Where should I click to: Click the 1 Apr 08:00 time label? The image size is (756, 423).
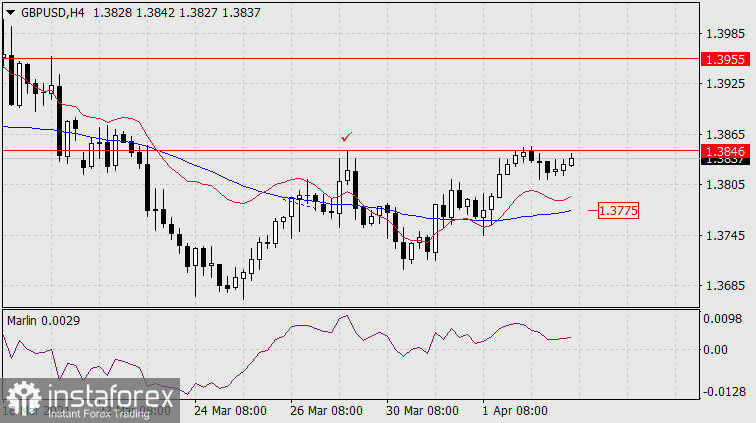coord(515,411)
